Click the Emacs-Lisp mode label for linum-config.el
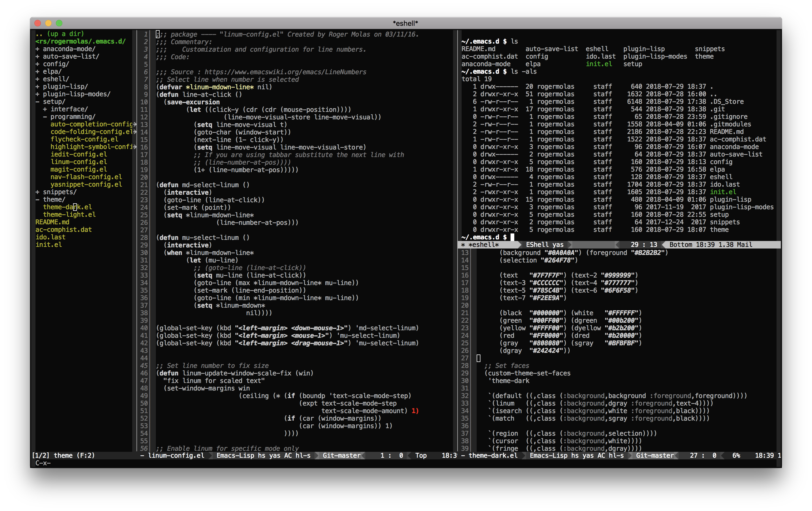 tap(235, 455)
